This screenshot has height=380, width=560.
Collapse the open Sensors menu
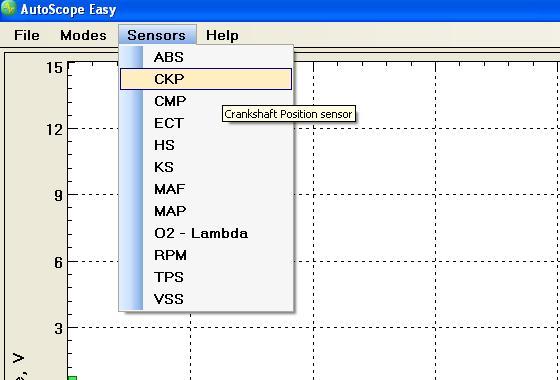(x=157, y=35)
